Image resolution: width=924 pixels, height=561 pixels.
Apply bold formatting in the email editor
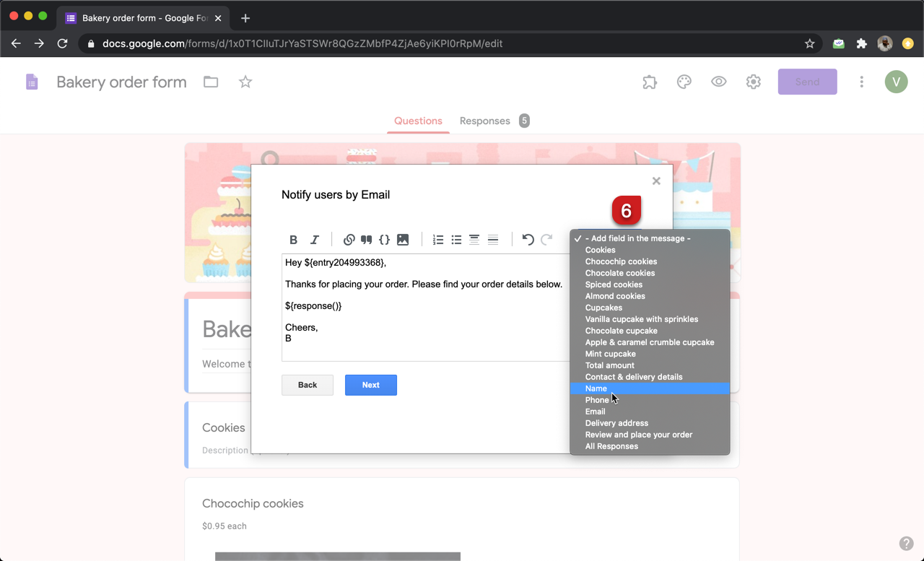pyautogui.click(x=293, y=239)
